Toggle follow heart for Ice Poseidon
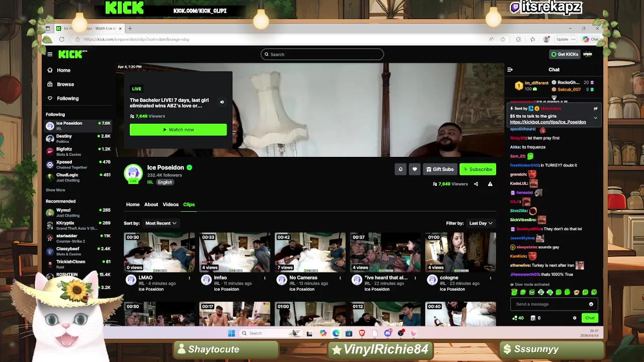Image resolution: width=644 pixels, height=362 pixels. tap(415, 169)
